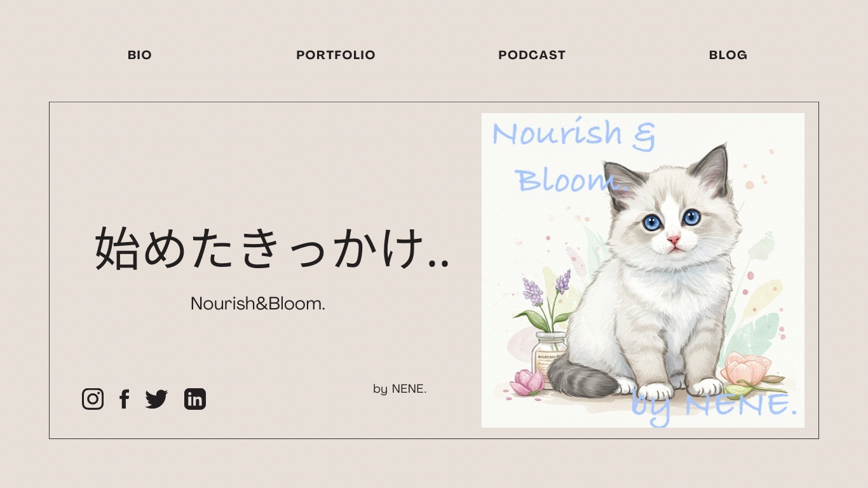This screenshot has width=868, height=488.
Task: Select the LinkedIn icon
Action: (x=195, y=399)
